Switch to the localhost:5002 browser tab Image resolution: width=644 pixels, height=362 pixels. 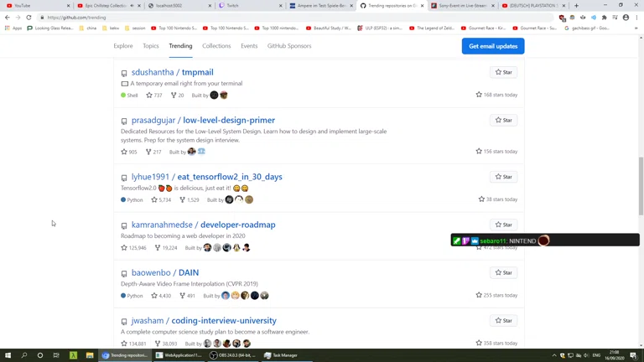pos(179,6)
